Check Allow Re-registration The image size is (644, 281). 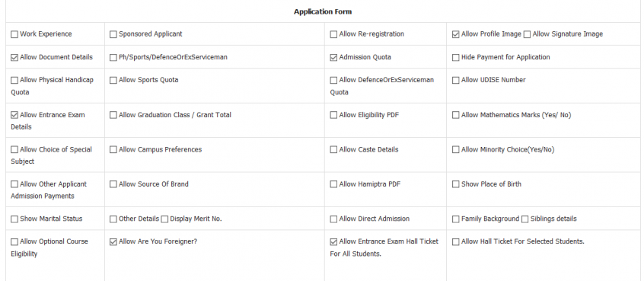tap(333, 34)
